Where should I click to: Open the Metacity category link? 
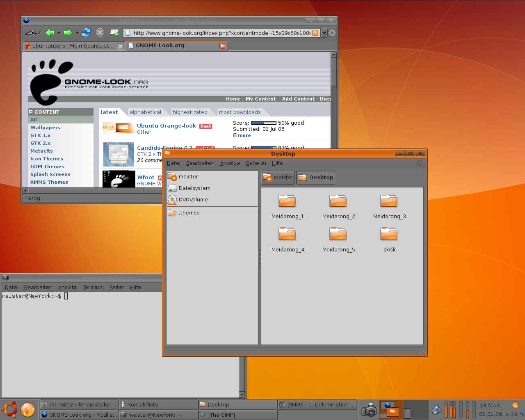click(x=41, y=151)
